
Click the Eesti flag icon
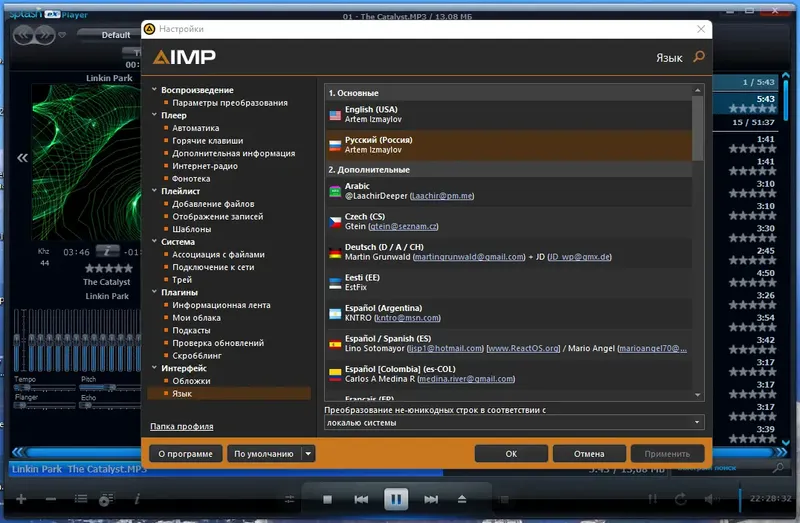coord(335,283)
